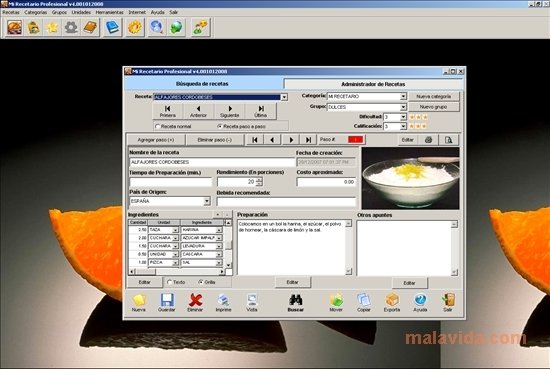The width and height of the screenshot is (550, 369).
Task: Click the recipe photo of flour bowl
Action: [x=410, y=179]
